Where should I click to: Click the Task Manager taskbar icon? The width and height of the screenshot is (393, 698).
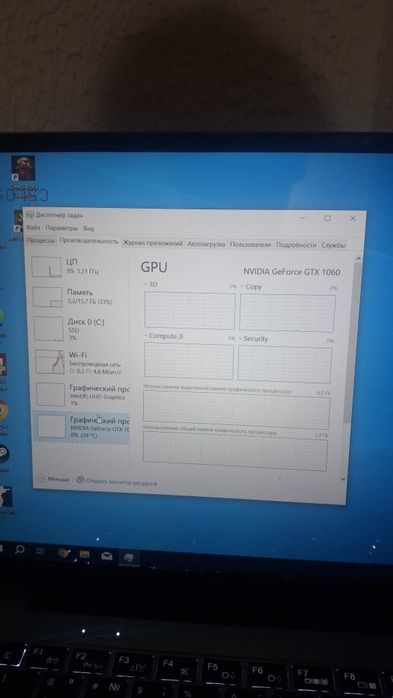pos(128,556)
